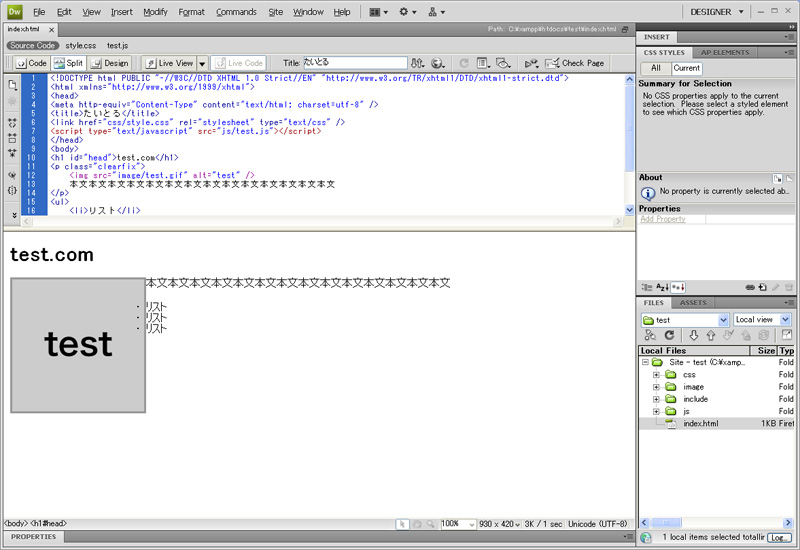Viewport: 800px width, 550px height.
Task: Click the Source Code button
Action: pyautogui.click(x=32, y=45)
